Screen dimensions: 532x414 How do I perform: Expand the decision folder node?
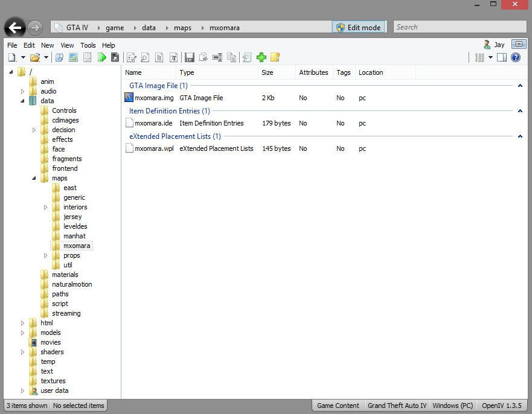[34, 130]
